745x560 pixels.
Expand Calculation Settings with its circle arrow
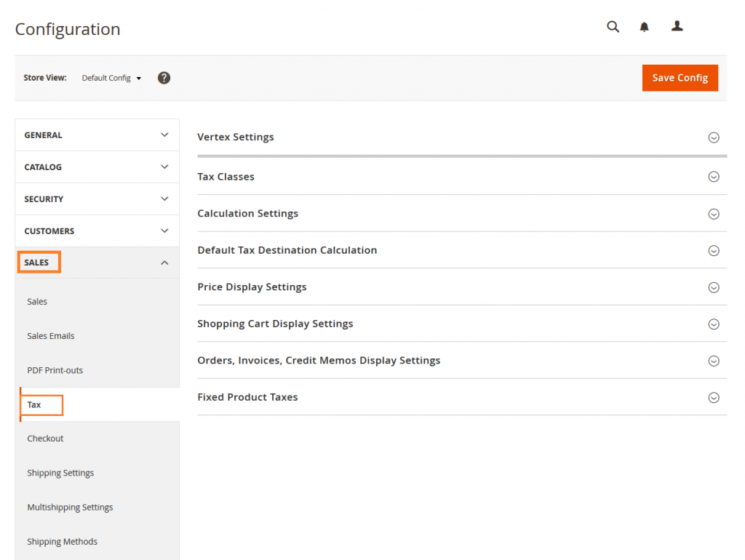(x=714, y=215)
